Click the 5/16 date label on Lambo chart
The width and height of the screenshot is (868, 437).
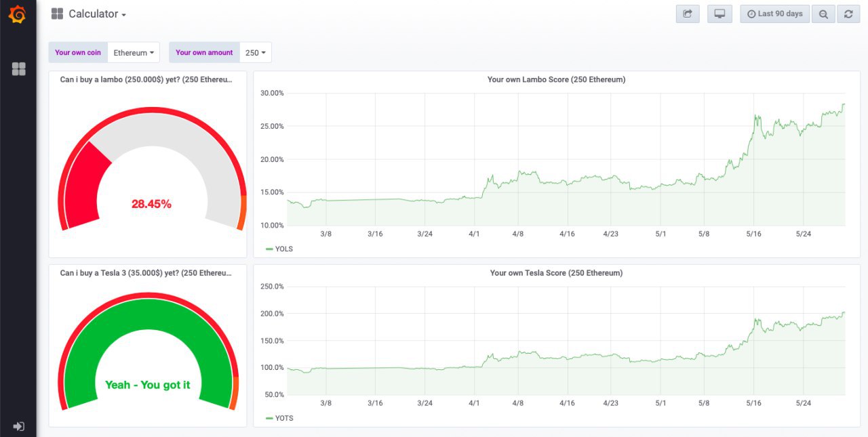coord(754,234)
